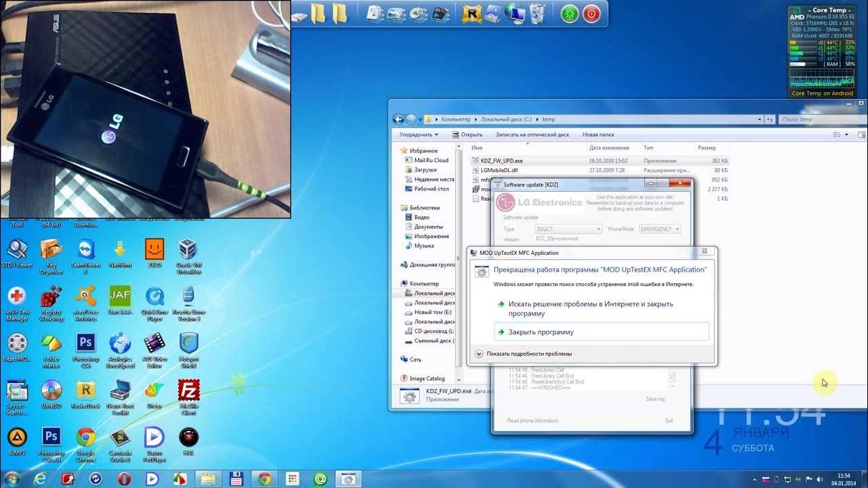Viewport: 868px width, 488px height.
Task: Launch QuickTime Player shortcut
Action: [x=155, y=304]
